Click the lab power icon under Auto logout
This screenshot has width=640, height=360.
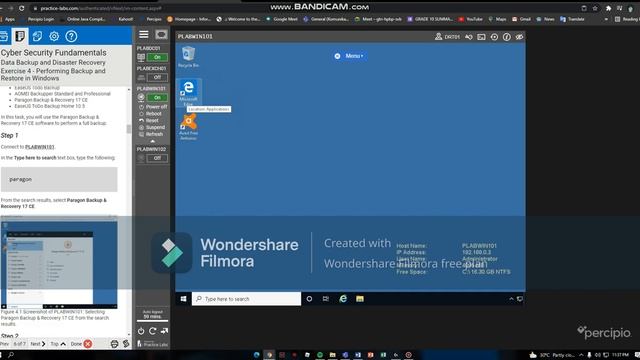(x=141, y=331)
